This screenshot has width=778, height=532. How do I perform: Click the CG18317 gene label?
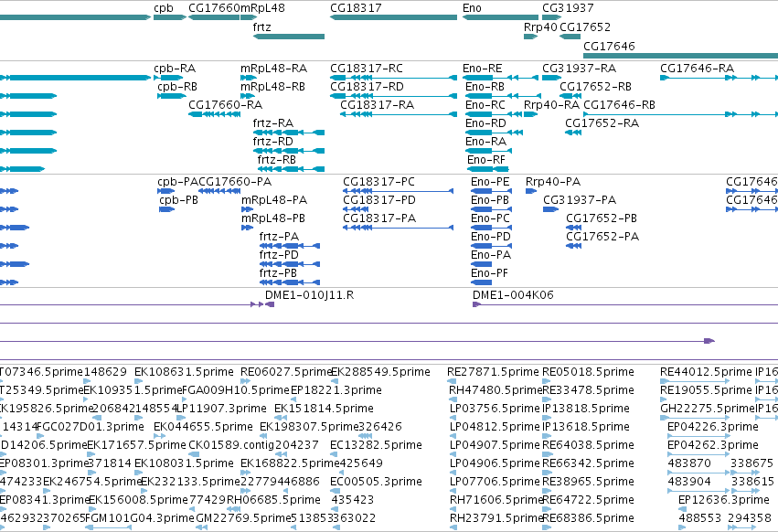pos(356,8)
